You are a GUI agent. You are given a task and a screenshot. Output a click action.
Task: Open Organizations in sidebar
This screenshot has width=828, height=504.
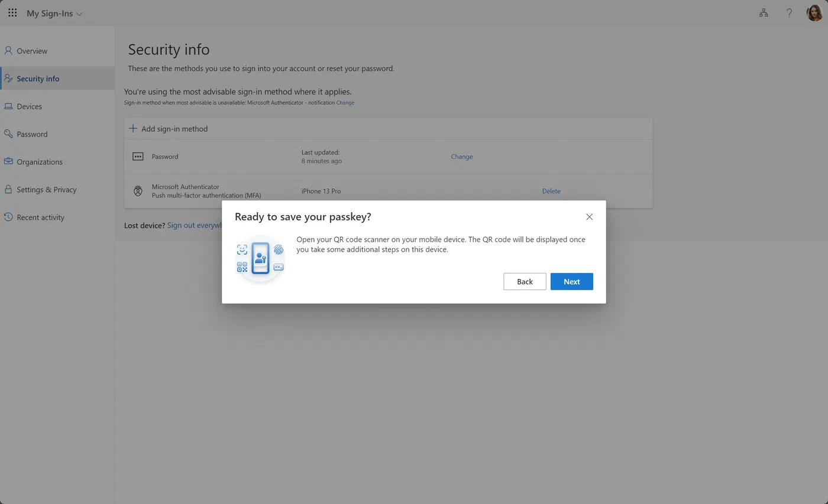[x=57, y=162]
